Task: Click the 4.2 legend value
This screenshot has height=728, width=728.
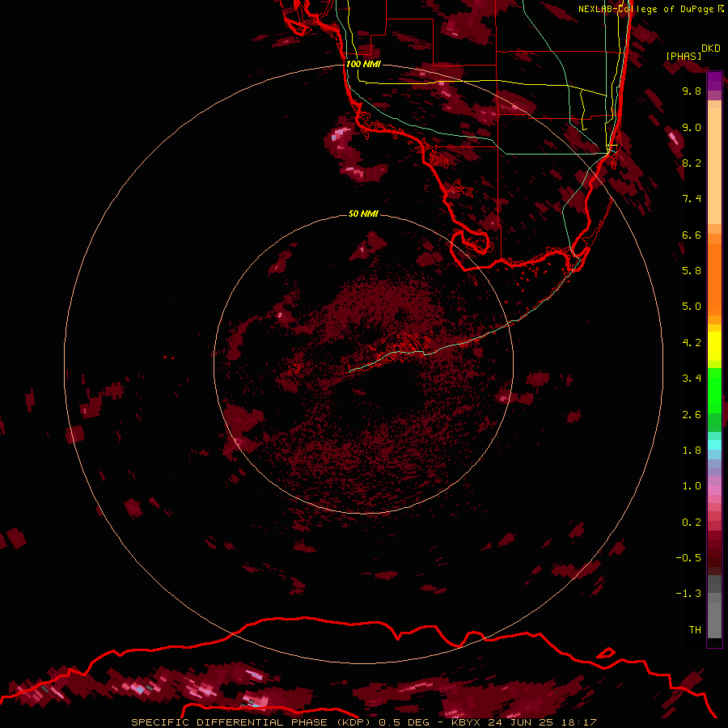Action: click(692, 343)
